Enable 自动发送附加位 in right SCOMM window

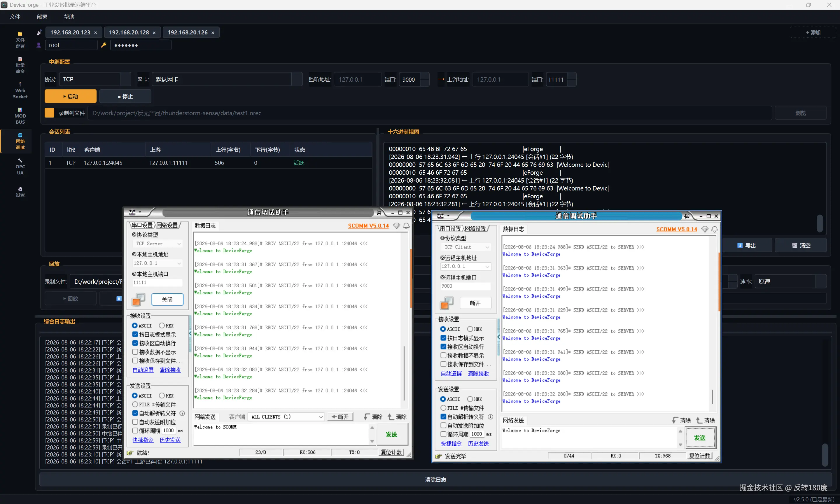(x=443, y=426)
